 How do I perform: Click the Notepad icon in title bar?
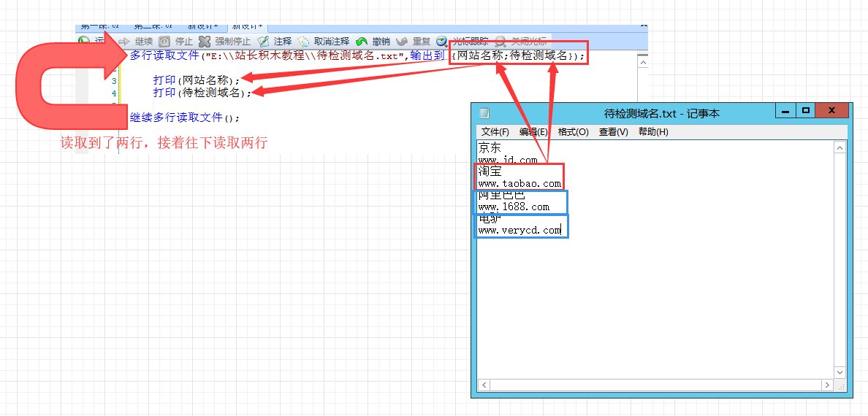484,113
